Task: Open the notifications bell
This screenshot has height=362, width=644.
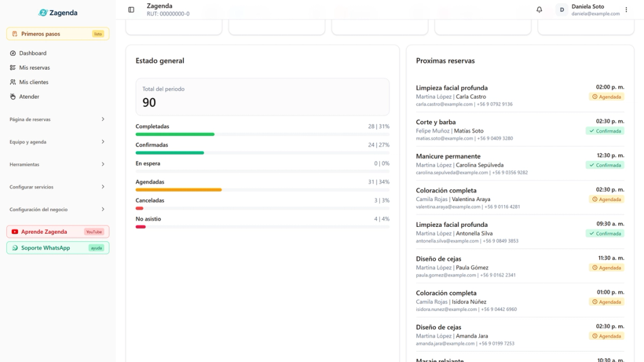Action: click(x=539, y=9)
